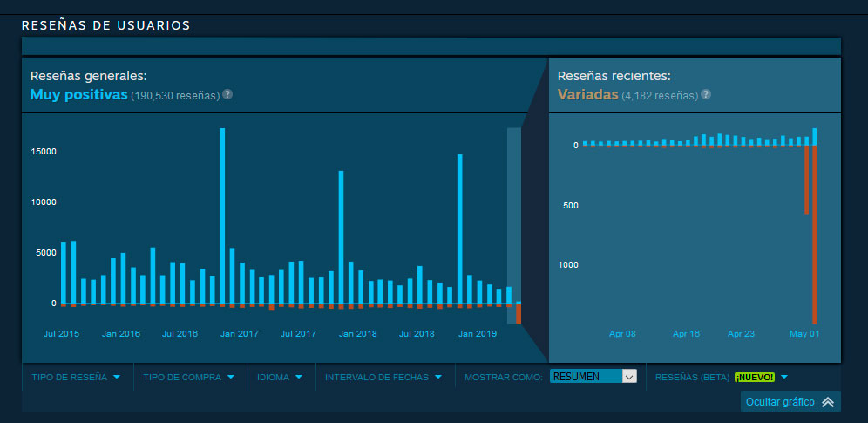Click the ¡Nuevo! green badge
868x423 pixels.
tap(754, 378)
